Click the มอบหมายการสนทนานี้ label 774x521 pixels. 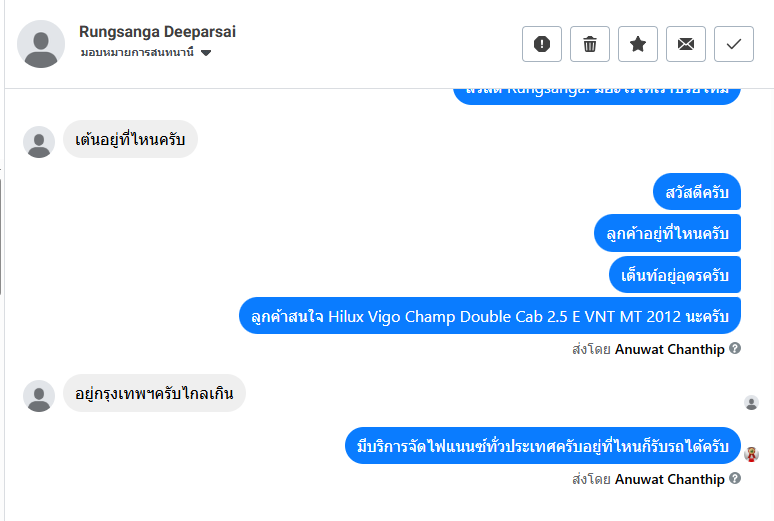[137, 52]
